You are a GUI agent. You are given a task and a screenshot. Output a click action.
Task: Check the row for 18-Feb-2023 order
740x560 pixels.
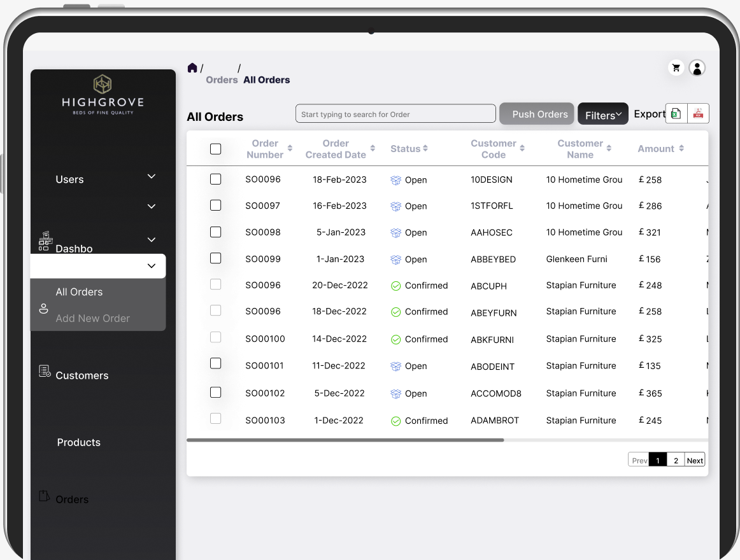click(216, 179)
